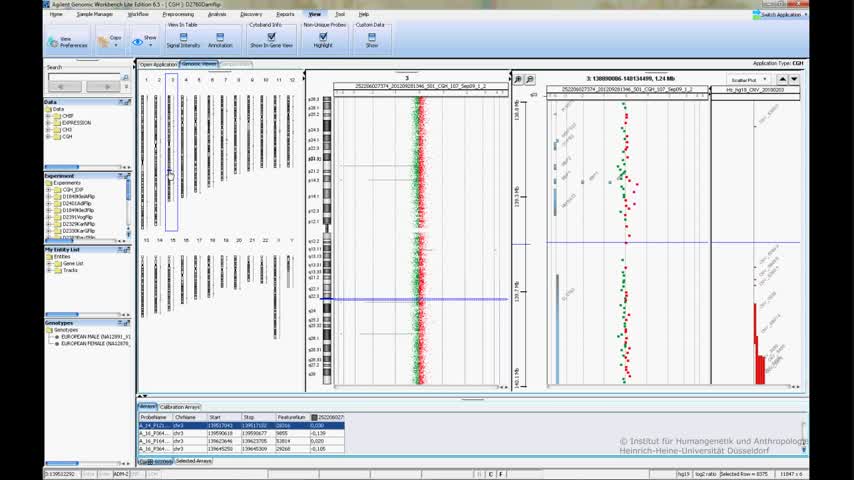Viewport: 854px width, 480px height.
Task: Open the Discovery menu
Action: click(251, 14)
